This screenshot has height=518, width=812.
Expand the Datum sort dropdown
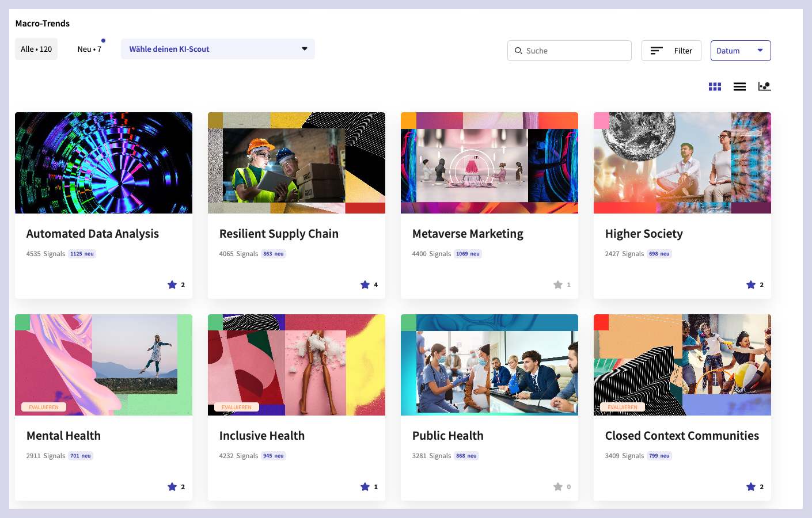741,51
